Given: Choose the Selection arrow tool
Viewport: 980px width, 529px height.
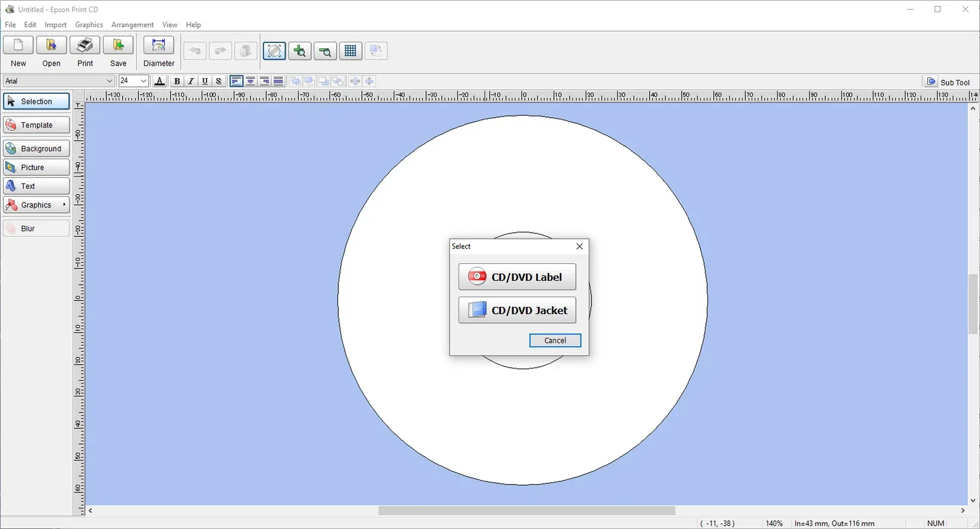Looking at the screenshot, I should [x=36, y=101].
